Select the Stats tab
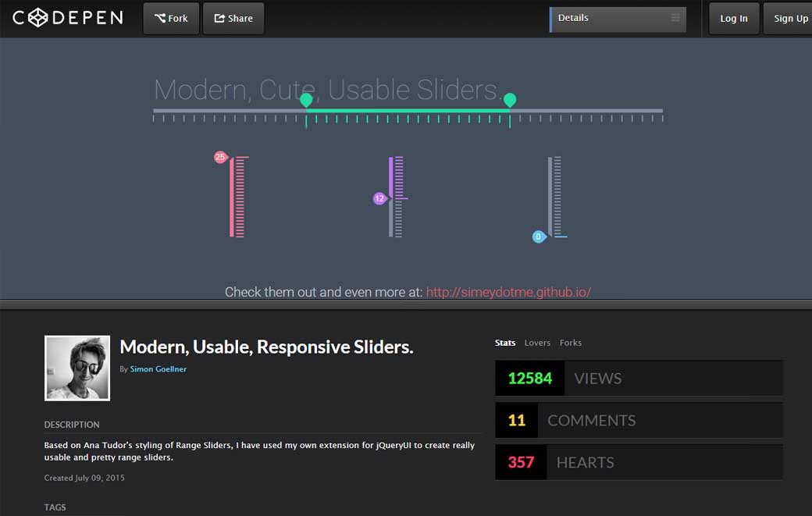The image size is (812, 516). (x=504, y=343)
